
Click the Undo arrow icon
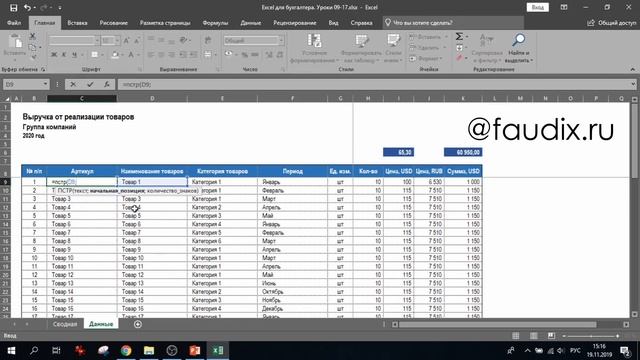coord(27,7)
